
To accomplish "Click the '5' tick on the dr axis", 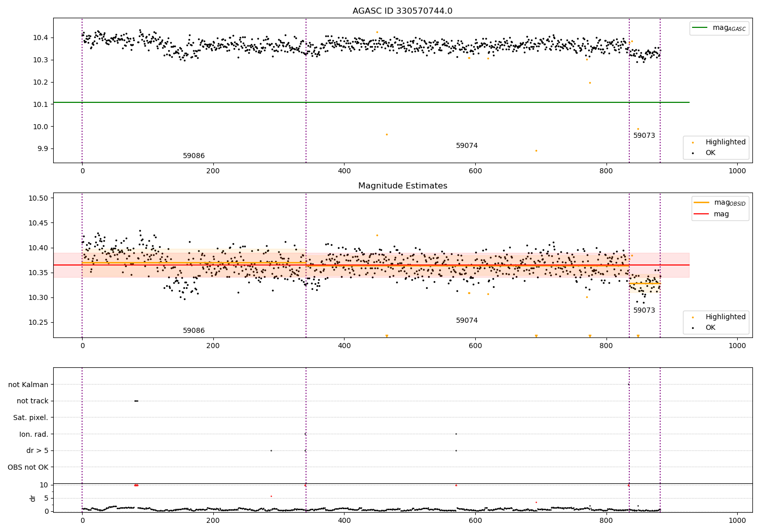I will [46, 498].
